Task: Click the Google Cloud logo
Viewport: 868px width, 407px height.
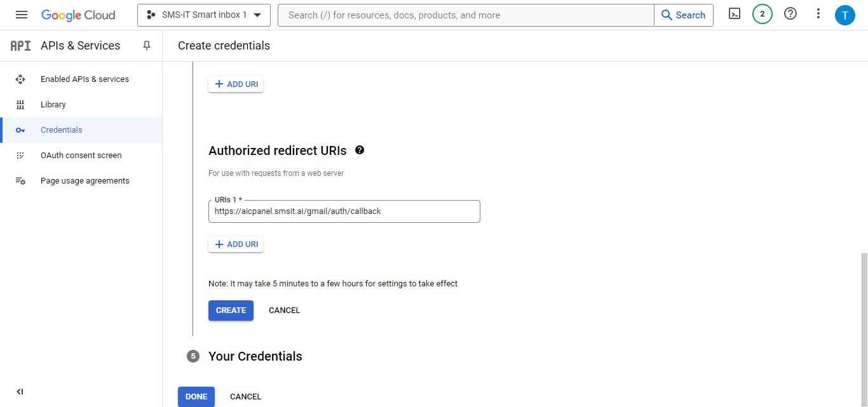Action: click(x=78, y=15)
